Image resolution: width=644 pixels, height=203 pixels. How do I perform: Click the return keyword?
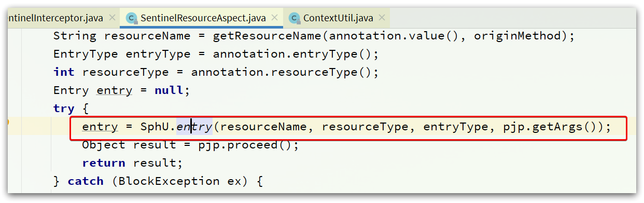pyautogui.click(x=104, y=163)
